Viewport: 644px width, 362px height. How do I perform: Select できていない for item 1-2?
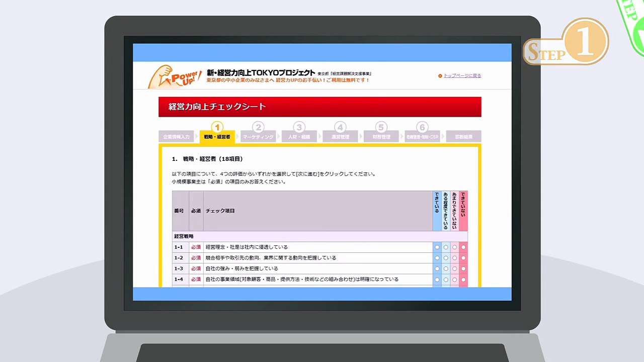pos(463,258)
